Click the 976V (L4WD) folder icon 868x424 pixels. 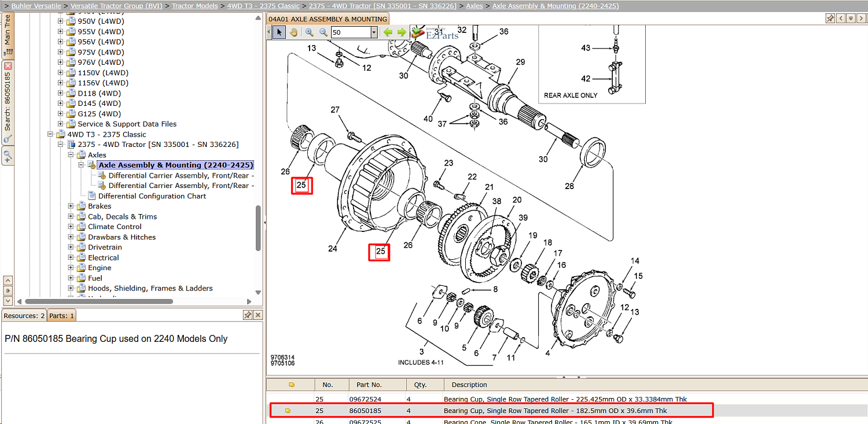[x=71, y=62]
